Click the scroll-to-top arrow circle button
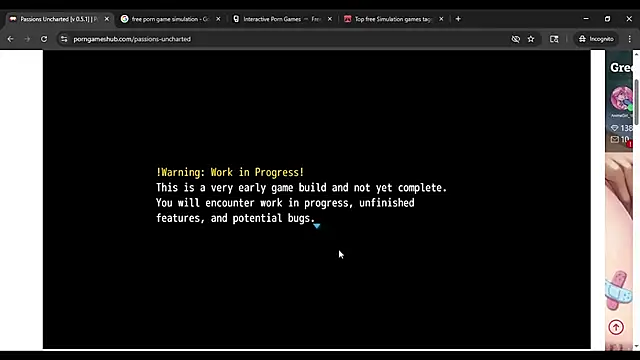 click(616, 327)
